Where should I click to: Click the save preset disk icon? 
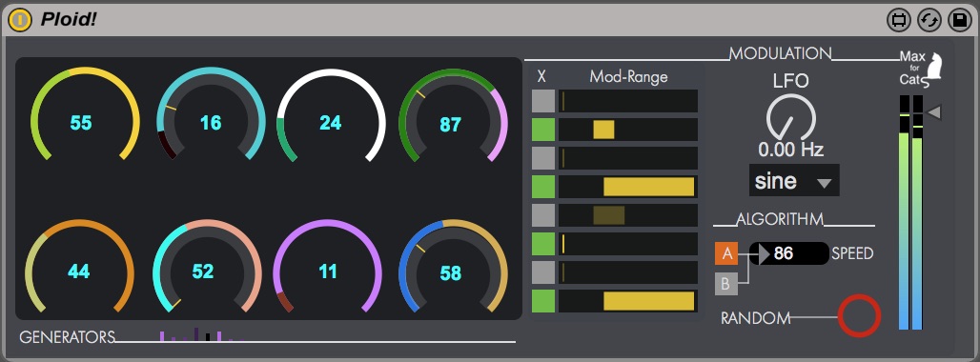click(x=960, y=21)
